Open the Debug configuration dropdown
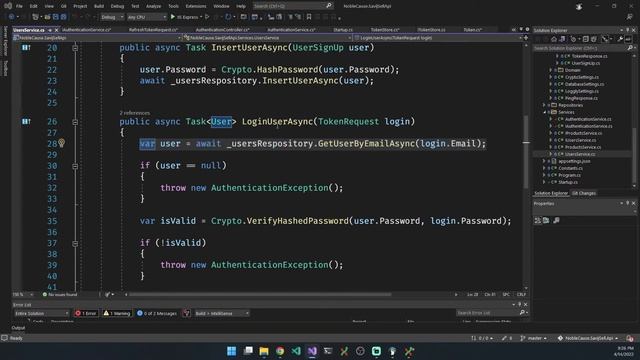The width and height of the screenshot is (640, 360). [111, 17]
